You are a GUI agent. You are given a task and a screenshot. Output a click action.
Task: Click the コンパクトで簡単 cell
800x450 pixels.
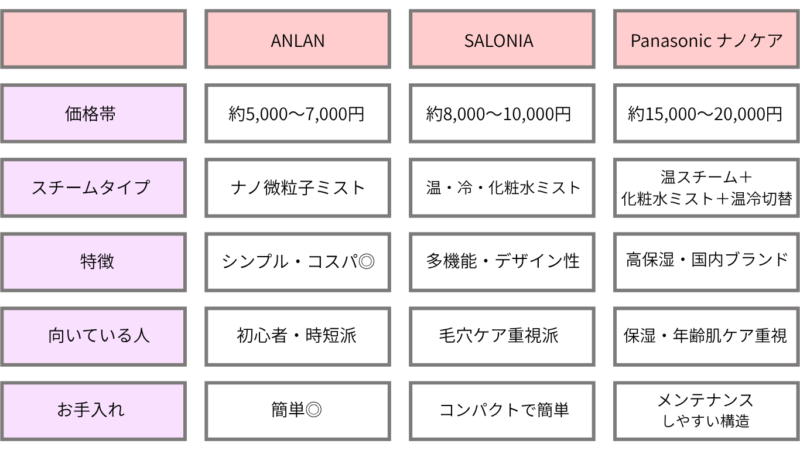click(499, 409)
